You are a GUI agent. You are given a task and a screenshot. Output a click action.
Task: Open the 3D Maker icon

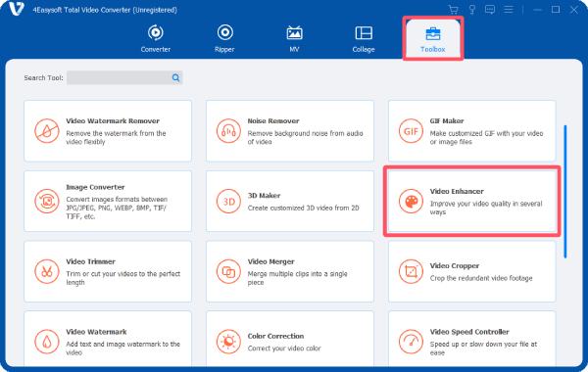pos(228,201)
